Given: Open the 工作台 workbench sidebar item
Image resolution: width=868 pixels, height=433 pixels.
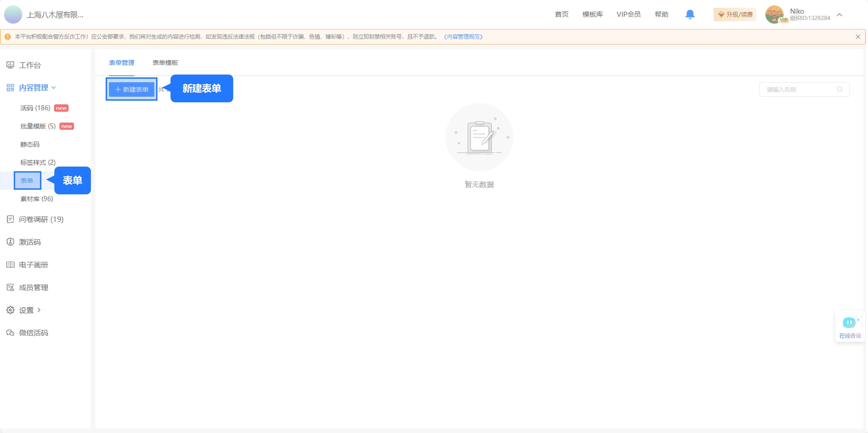Looking at the screenshot, I should tap(30, 65).
